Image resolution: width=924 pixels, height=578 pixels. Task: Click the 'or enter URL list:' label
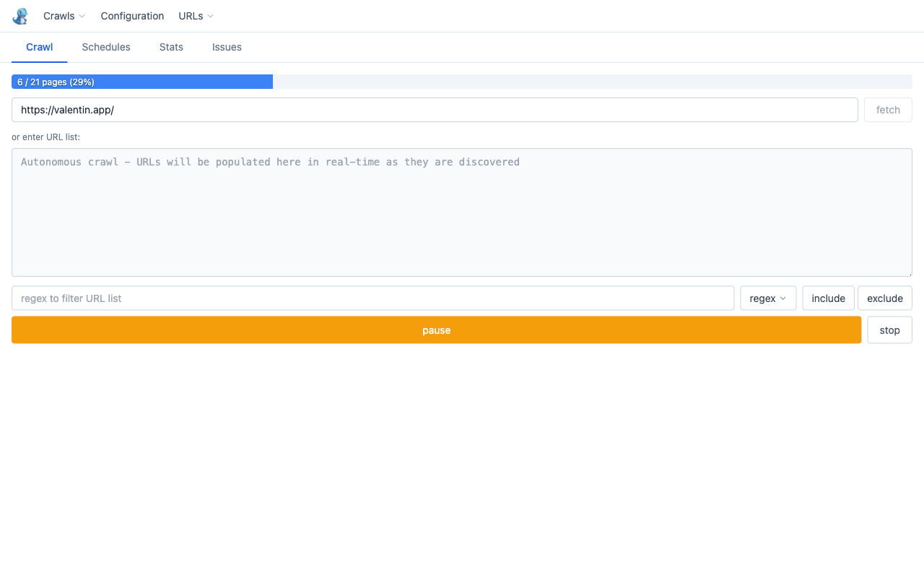point(46,137)
